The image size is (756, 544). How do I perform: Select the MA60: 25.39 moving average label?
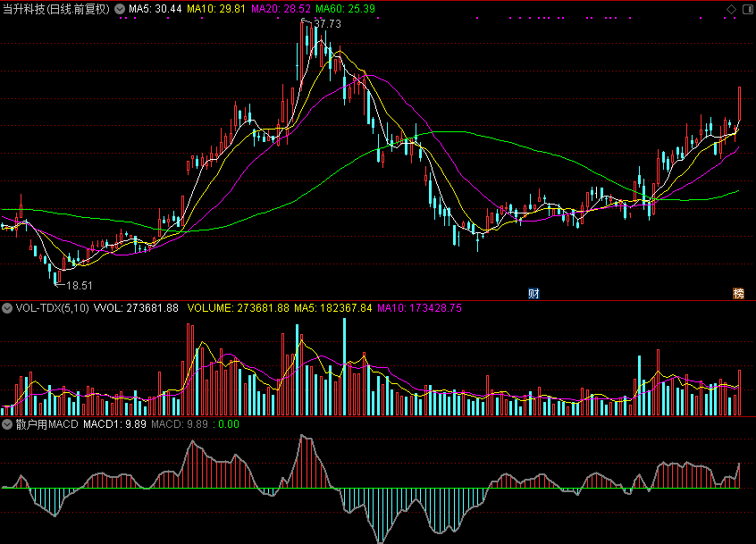coord(345,9)
